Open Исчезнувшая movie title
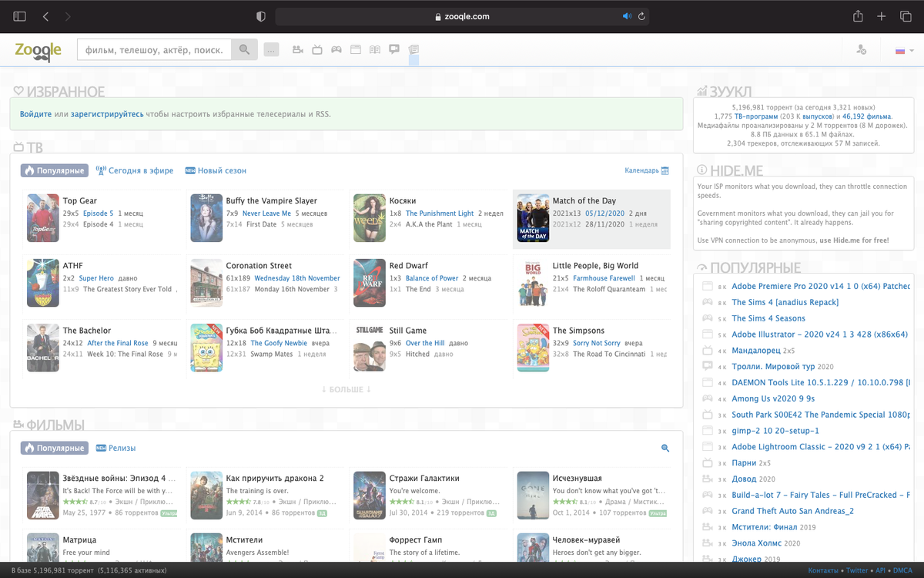This screenshot has width=924, height=578. [577, 478]
